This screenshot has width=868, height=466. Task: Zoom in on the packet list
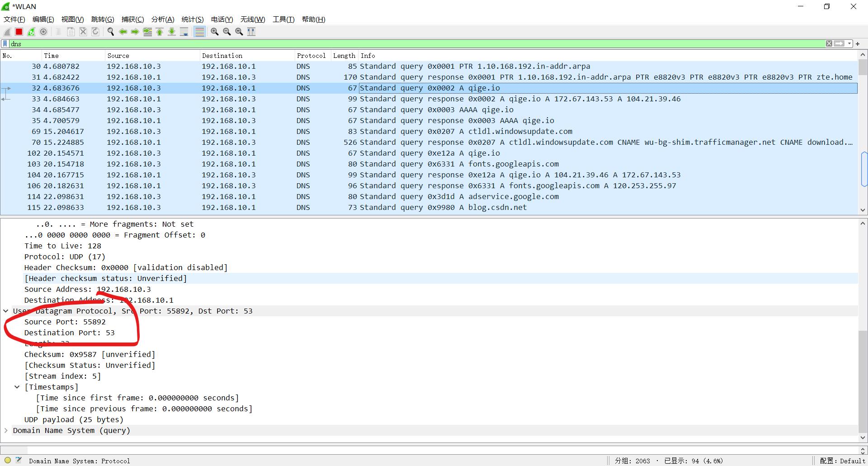click(214, 32)
